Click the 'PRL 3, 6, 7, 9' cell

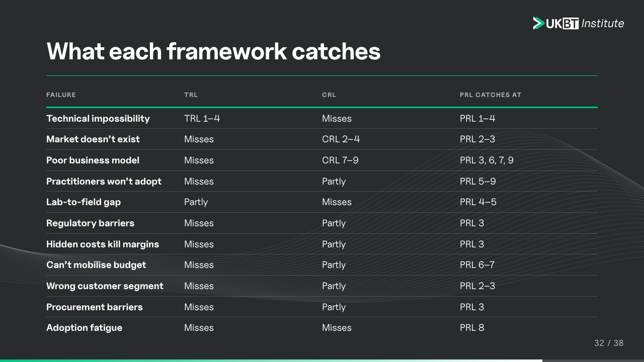487,160
